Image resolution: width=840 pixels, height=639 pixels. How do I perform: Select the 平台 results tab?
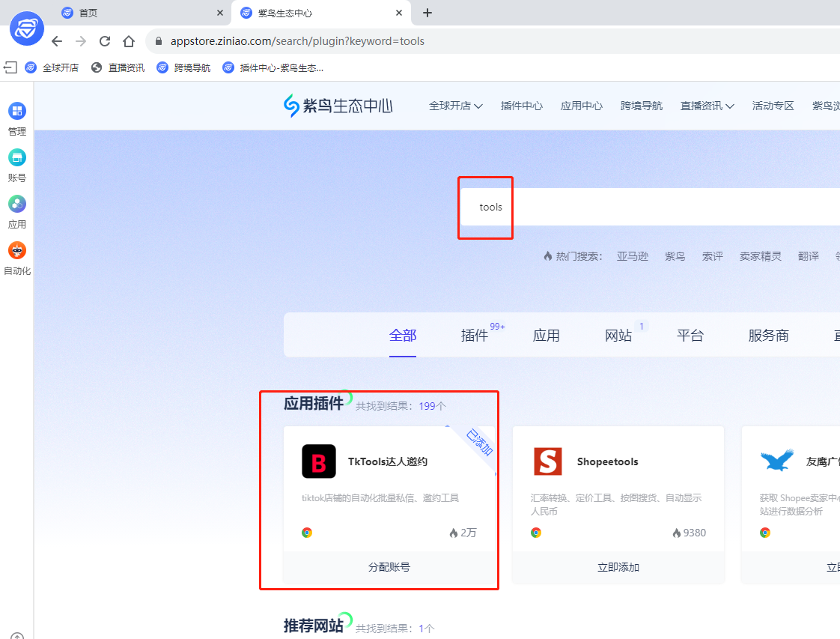690,336
